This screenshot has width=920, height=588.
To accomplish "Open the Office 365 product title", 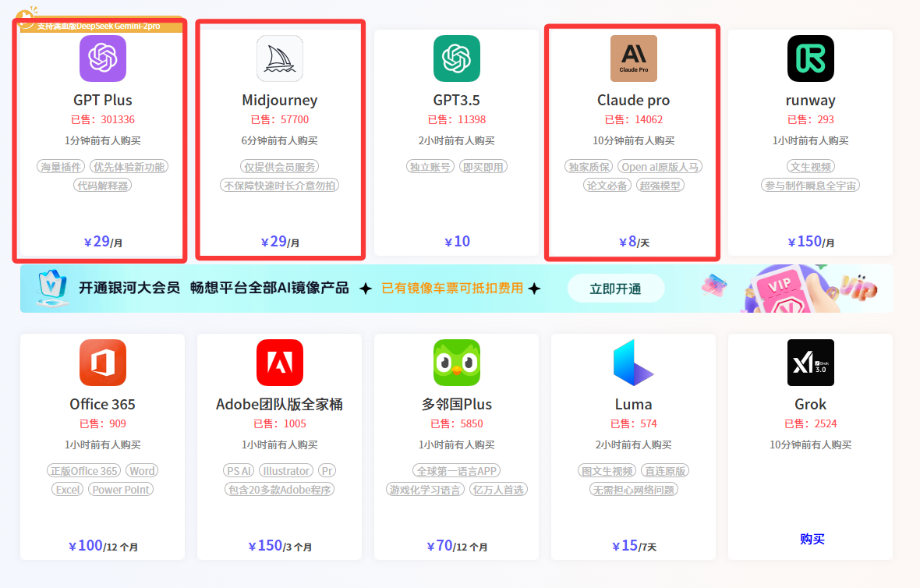I will pos(103,404).
